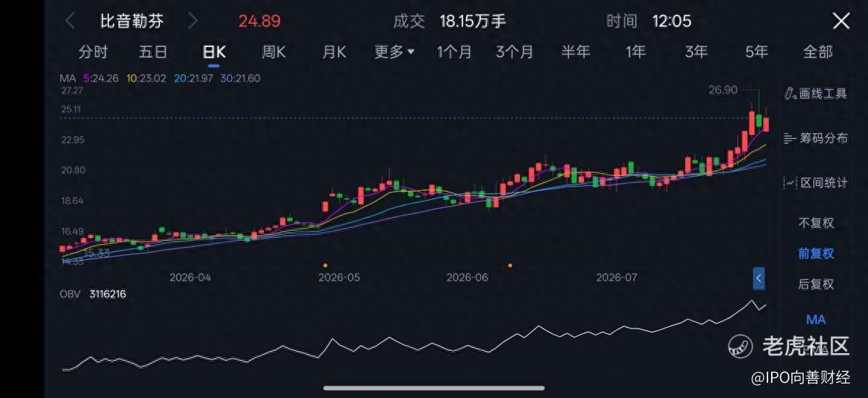Select 后复权 adjustment option

click(x=816, y=284)
